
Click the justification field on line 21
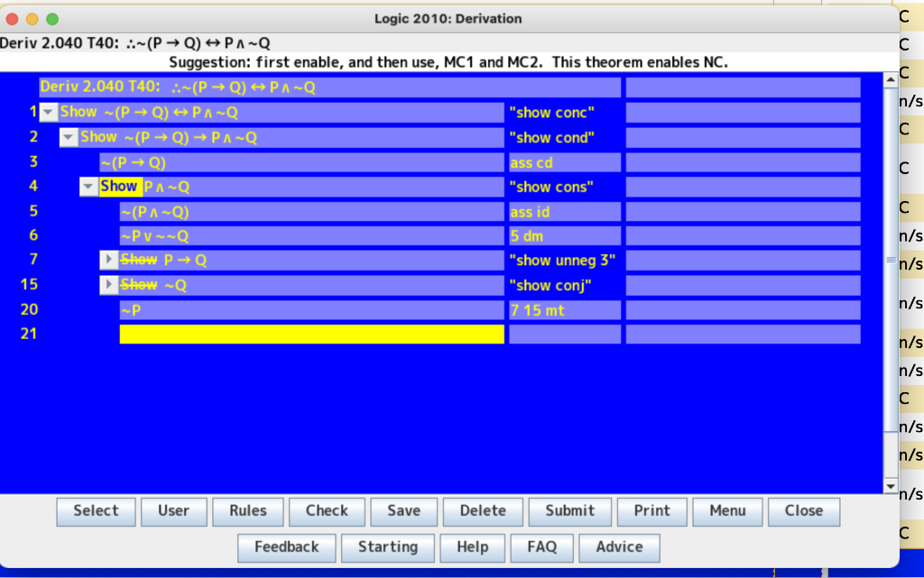565,335
